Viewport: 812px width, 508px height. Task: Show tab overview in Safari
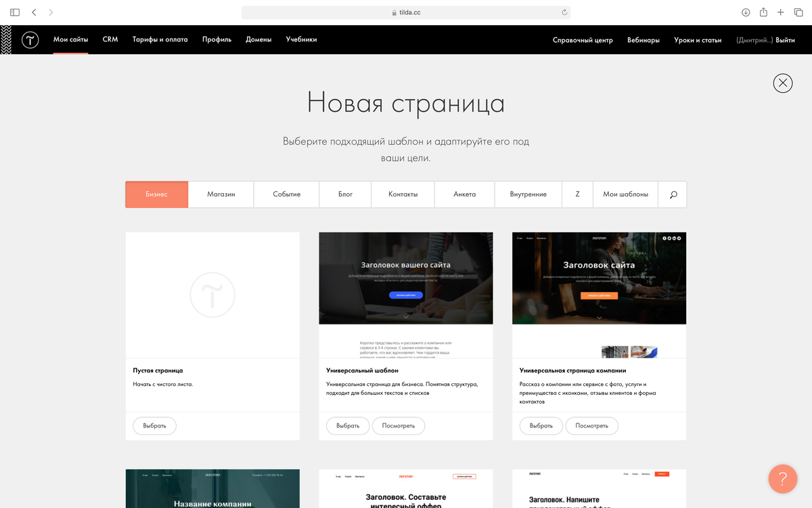[798, 12]
